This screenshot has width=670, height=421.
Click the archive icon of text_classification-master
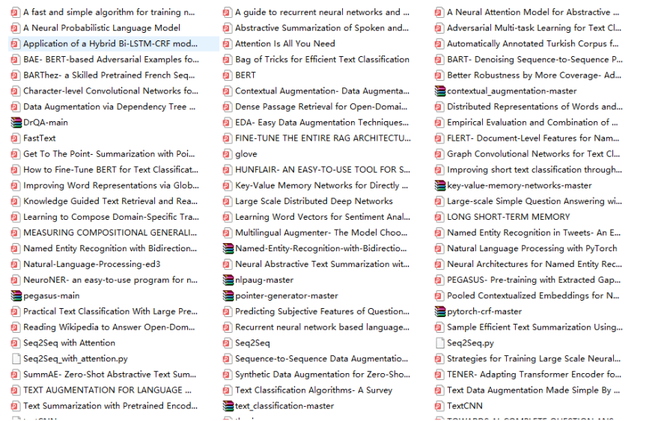click(228, 406)
